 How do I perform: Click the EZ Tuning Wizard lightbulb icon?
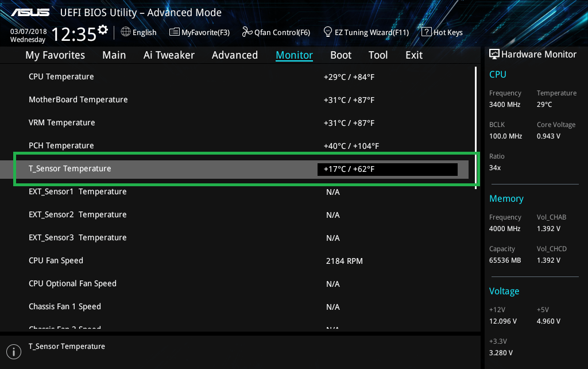click(328, 32)
